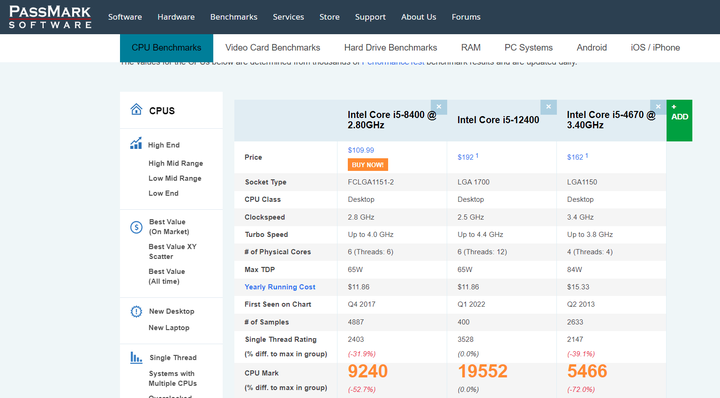720x398 pixels.
Task: Click the $109.99 price link
Action: [360, 150]
